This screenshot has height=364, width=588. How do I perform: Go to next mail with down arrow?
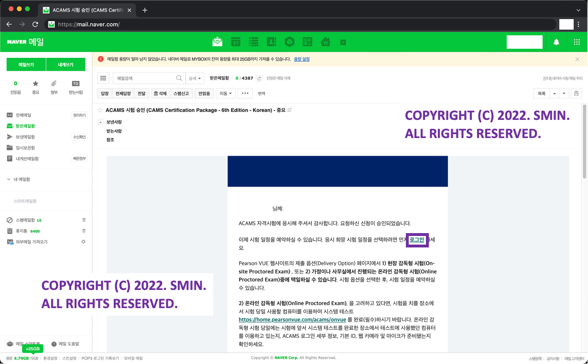pos(565,94)
